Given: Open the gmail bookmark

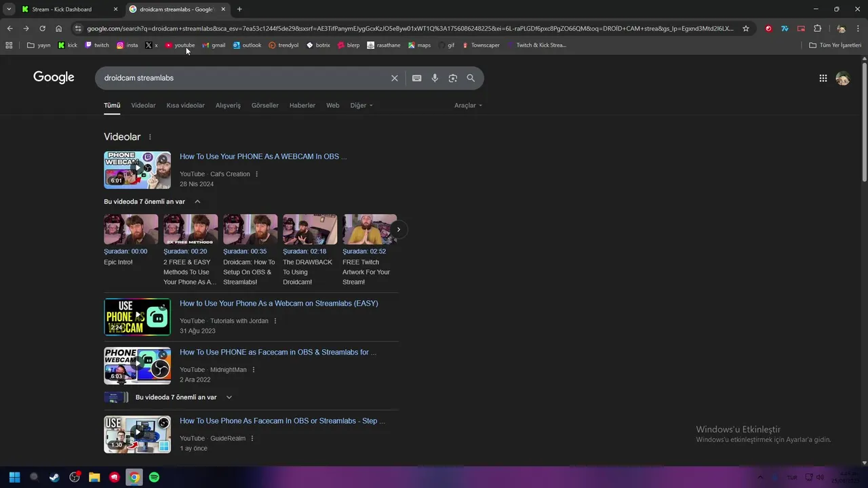Looking at the screenshot, I should (x=214, y=45).
